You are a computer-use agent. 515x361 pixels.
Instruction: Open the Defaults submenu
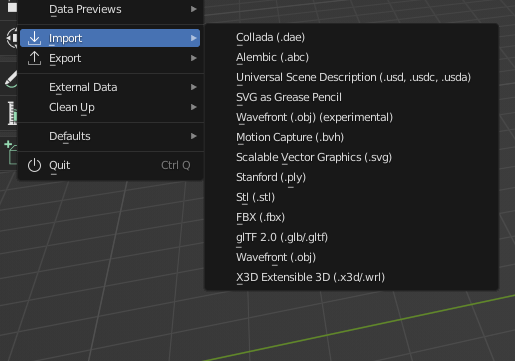(x=110, y=136)
